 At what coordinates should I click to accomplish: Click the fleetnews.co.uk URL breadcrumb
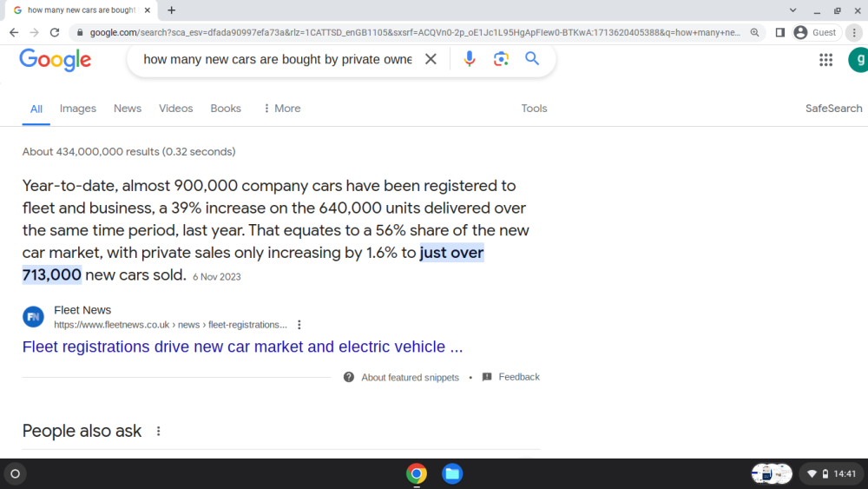click(170, 325)
